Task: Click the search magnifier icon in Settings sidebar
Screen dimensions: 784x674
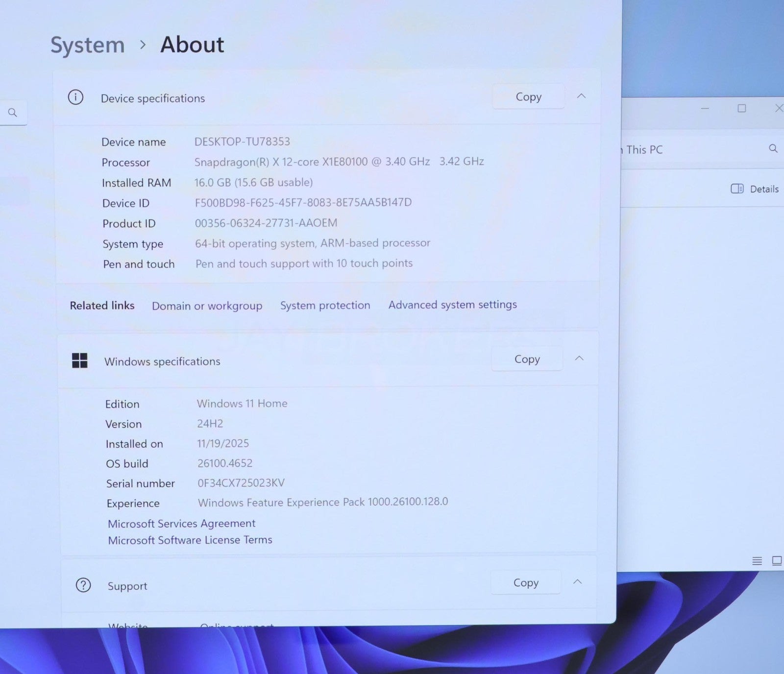Action: pos(13,113)
